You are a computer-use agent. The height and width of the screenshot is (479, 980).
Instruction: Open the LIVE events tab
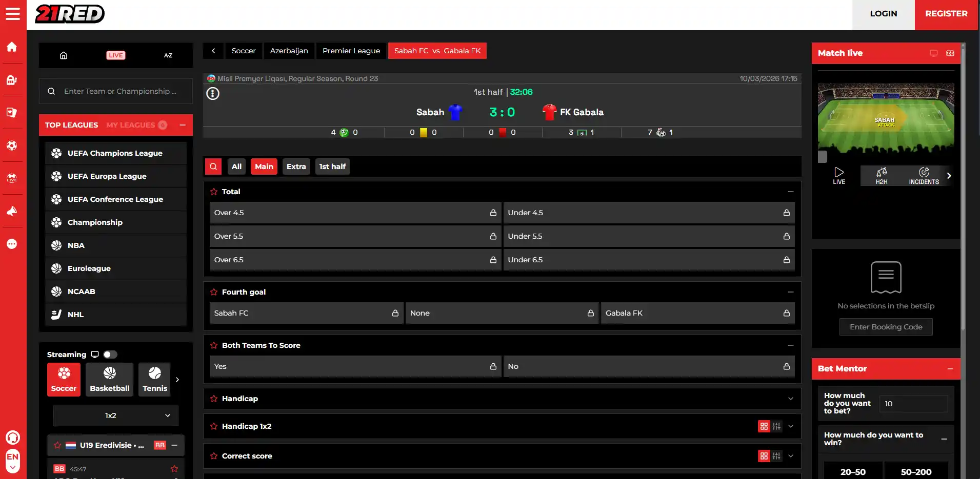(116, 55)
